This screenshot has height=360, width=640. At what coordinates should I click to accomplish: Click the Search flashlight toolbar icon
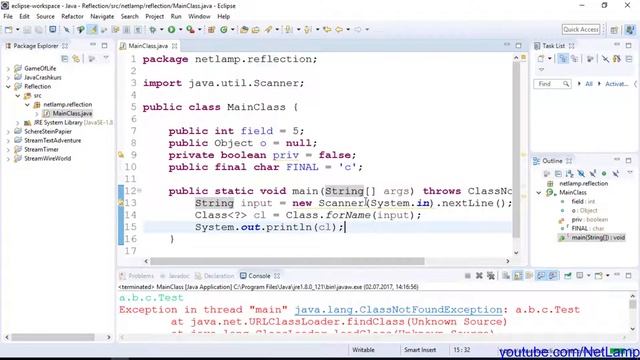pyautogui.click(x=268, y=29)
